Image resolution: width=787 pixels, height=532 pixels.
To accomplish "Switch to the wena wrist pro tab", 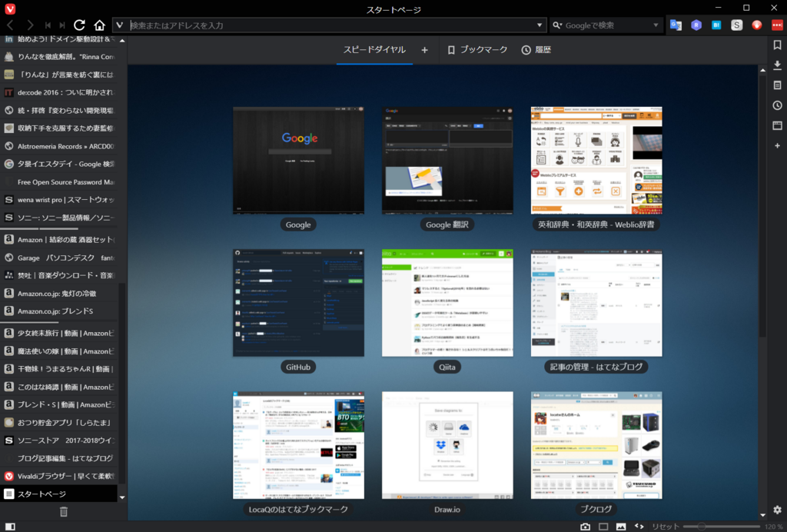I will (58, 200).
